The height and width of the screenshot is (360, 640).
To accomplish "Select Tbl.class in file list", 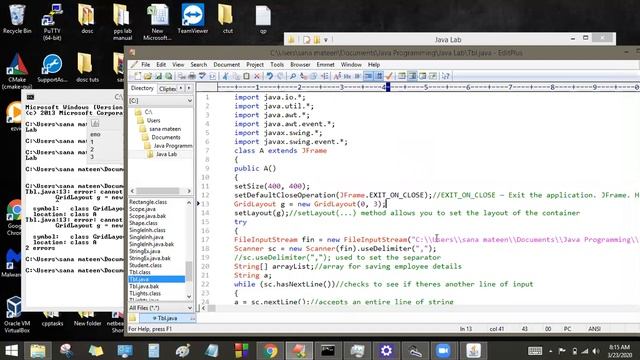I will (140, 272).
